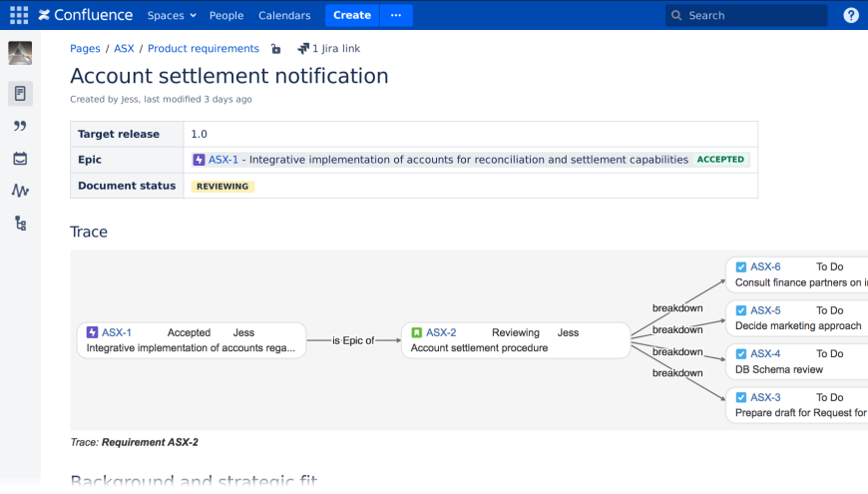Click the Create button
The width and height of the screenshot is (868, 494).
pos(352,15)
